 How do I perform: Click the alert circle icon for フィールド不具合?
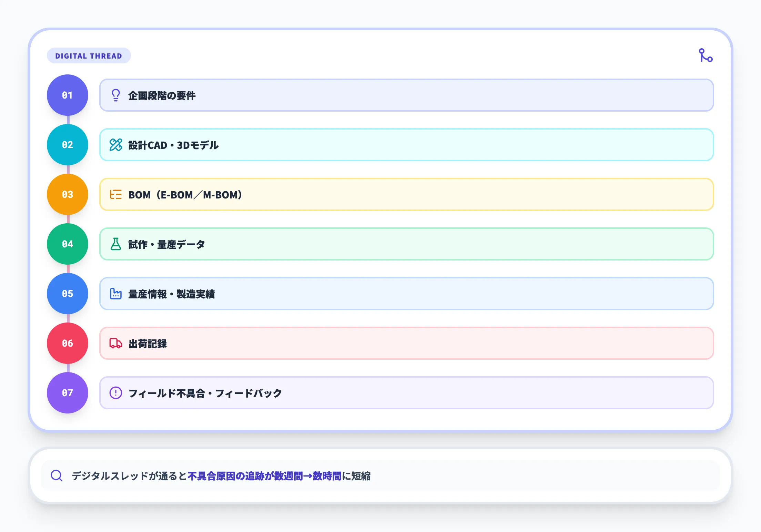[x=116, y=393]
